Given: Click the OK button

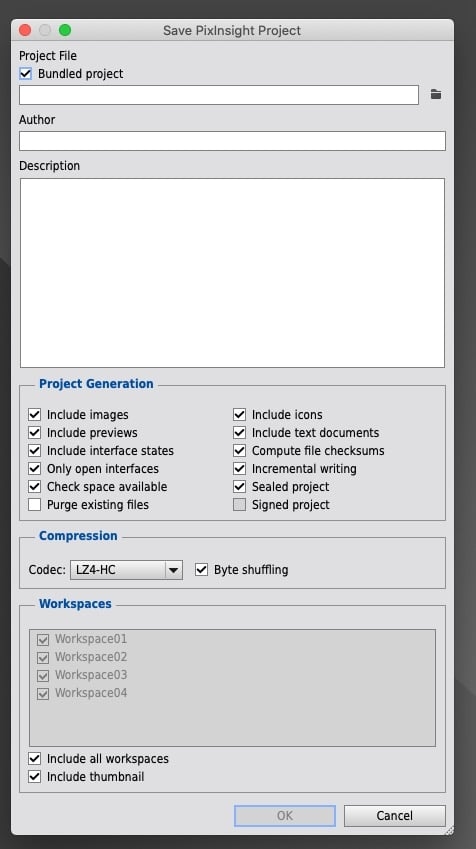Looking at the screenshot, I should click(x=285, y=815).
